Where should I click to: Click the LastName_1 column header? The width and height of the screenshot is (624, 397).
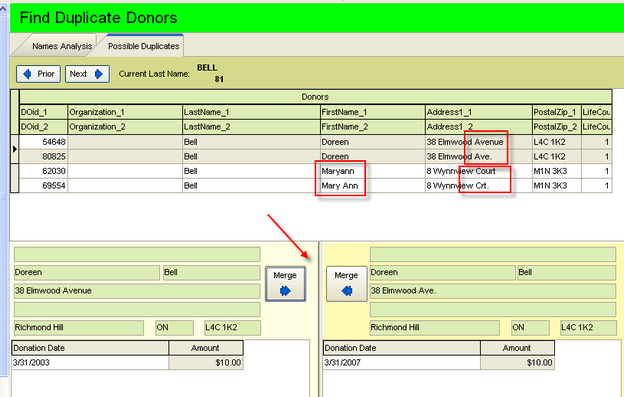click(x=251, y=112)
